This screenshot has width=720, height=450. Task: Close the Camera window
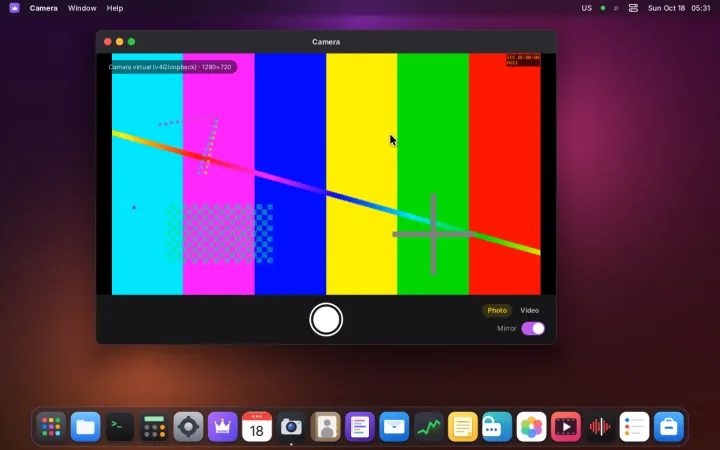pyautogui.click(x=107, y=42)
